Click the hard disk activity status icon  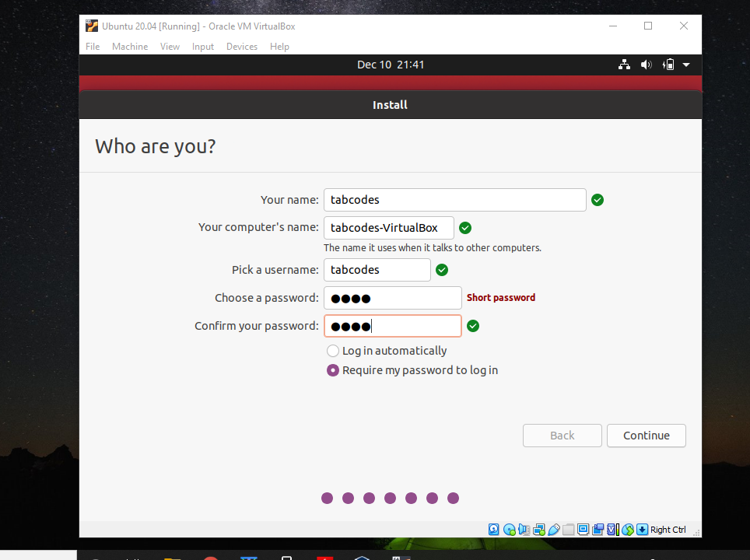pyautogui.click(x=494, y=530)
